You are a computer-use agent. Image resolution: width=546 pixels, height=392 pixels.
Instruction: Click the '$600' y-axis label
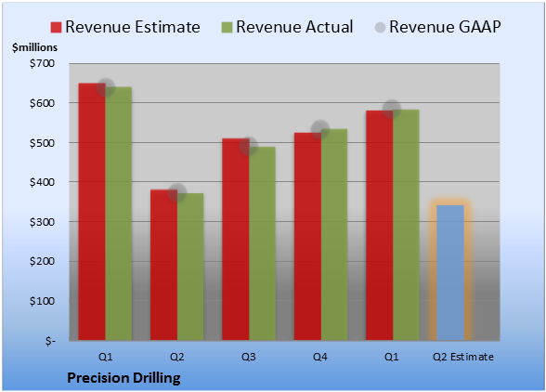coord(42,103)
